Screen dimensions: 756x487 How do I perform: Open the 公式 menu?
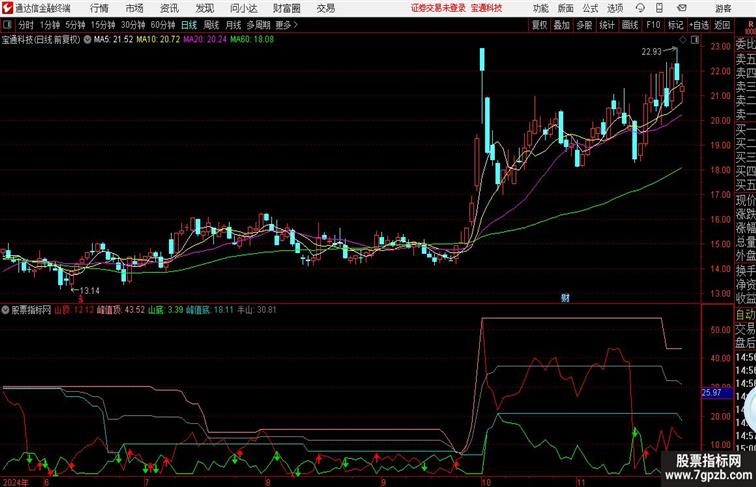590,8
